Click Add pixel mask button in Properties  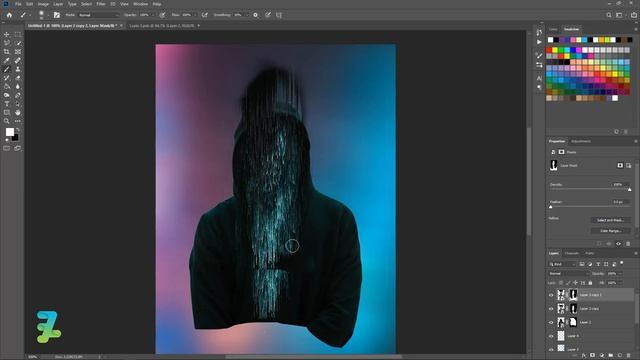coord(620,165)
